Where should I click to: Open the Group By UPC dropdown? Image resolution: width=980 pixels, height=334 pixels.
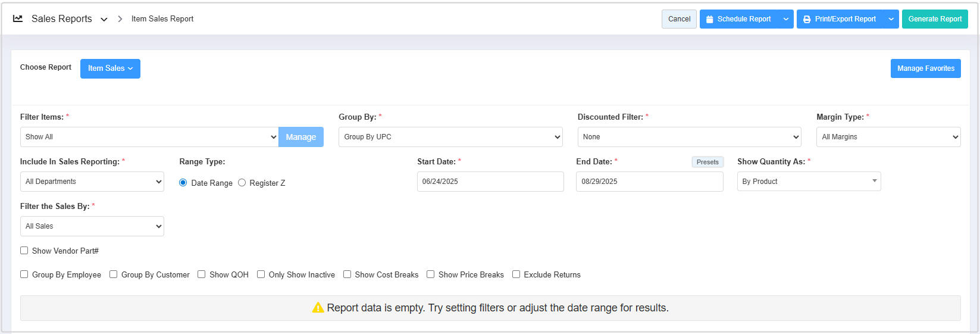coord(450,137)
